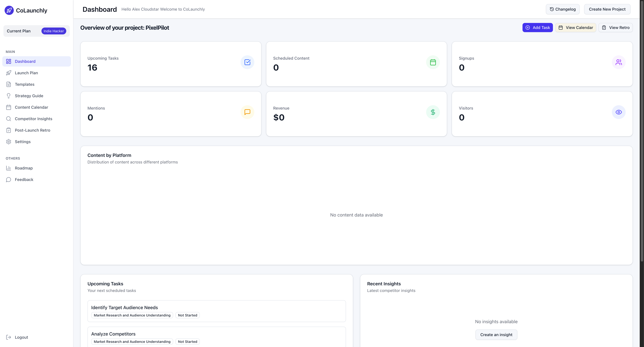This screenshot has height=347, width=644.
Task: Click the CoLaunchly rocket logo icon
Action: pyautogui.click(x=9, y=10)
